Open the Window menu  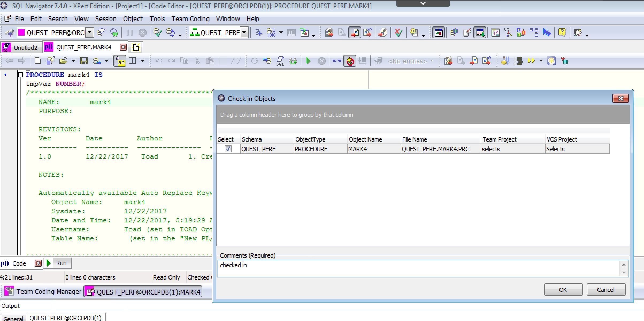coord(228,19)
